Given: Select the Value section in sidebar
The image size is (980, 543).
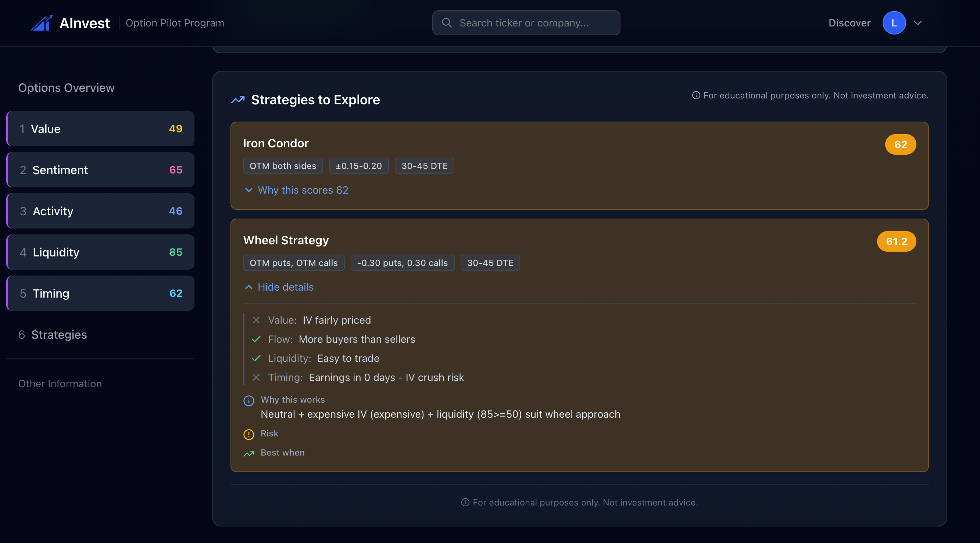Looking at the screenshot, I should [x=100, y=129].
